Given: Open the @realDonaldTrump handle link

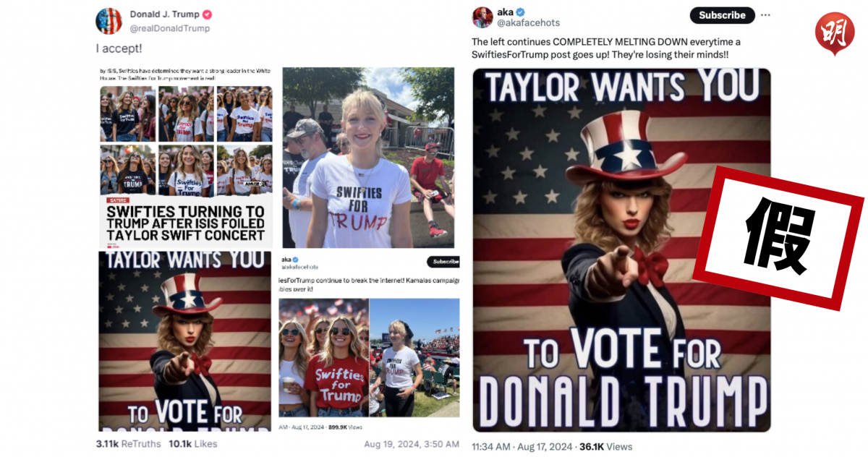Looking at the screenshot, I should click(170, 28).
